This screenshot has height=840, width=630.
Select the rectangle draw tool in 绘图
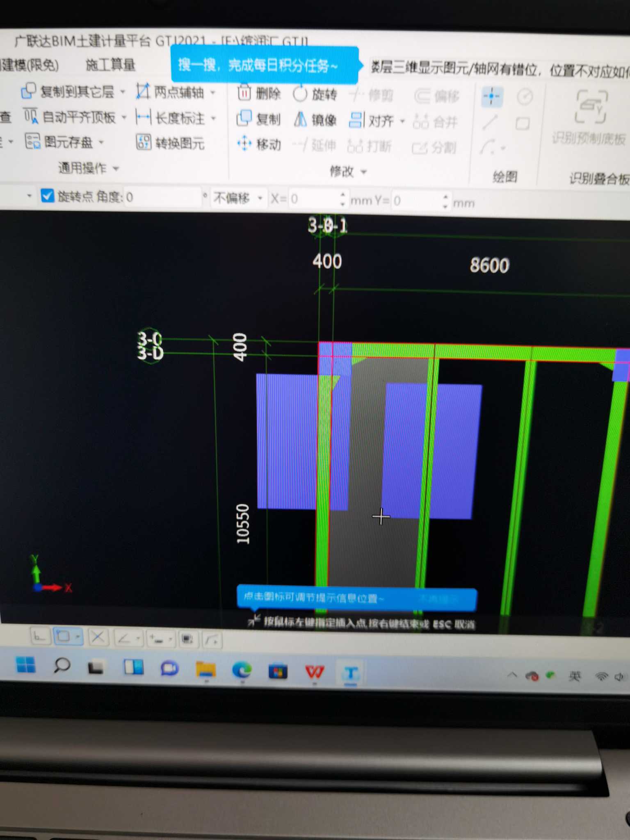click(x=523, y=123)
